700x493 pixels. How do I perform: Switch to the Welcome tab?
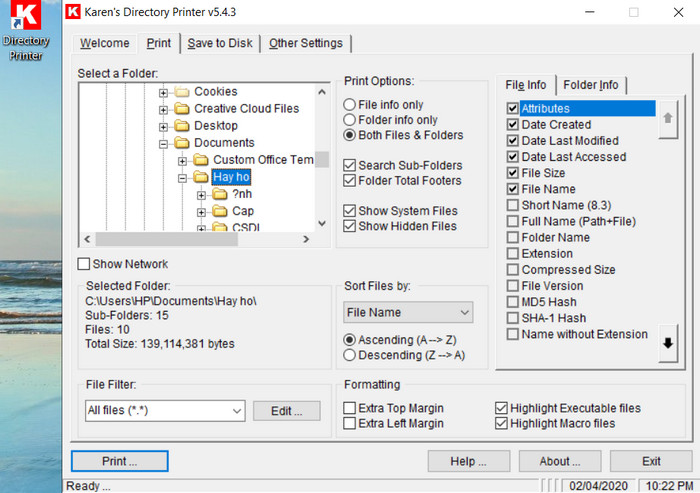pos(104,43)
